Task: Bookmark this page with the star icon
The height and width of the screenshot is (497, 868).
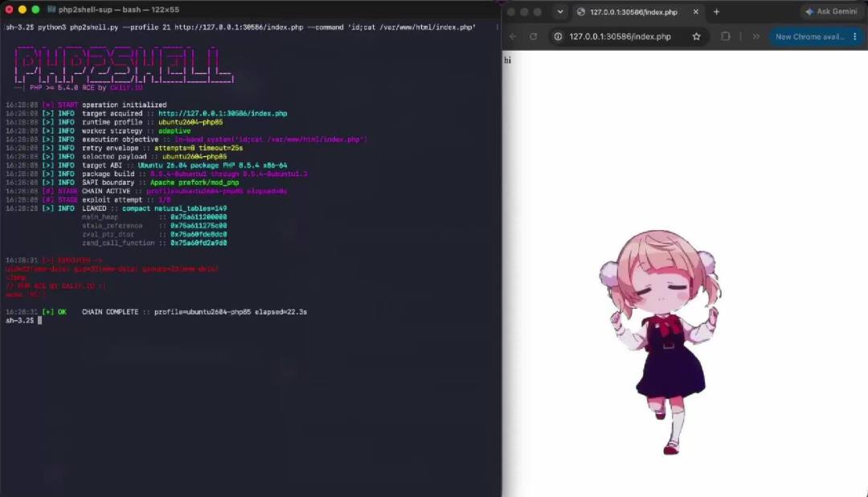Action: (x=696, y=36)
